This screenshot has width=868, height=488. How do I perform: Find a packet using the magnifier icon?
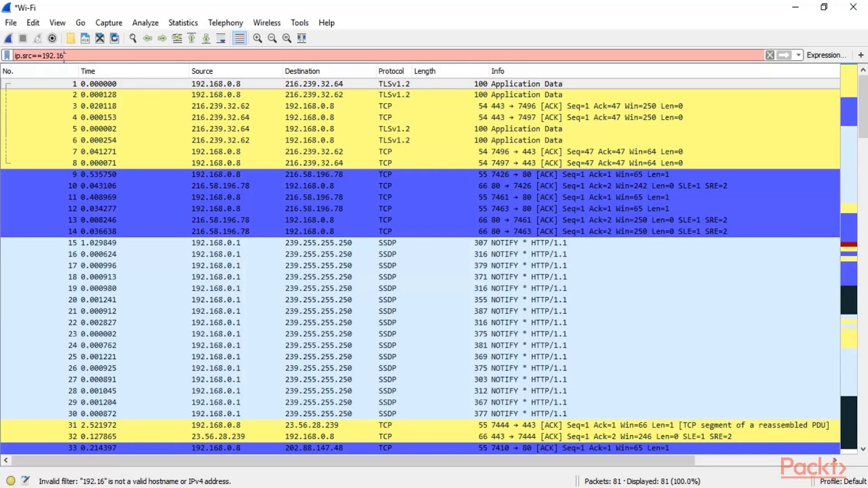(133, 39)
